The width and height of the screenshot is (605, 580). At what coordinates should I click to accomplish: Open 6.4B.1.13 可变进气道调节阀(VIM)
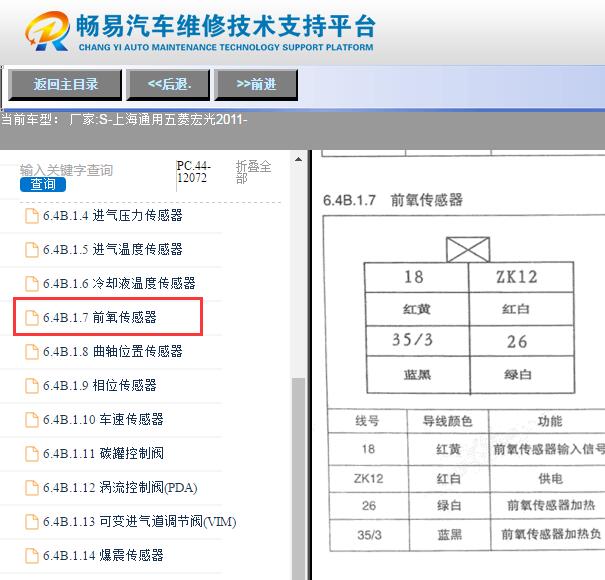point(140,521)
